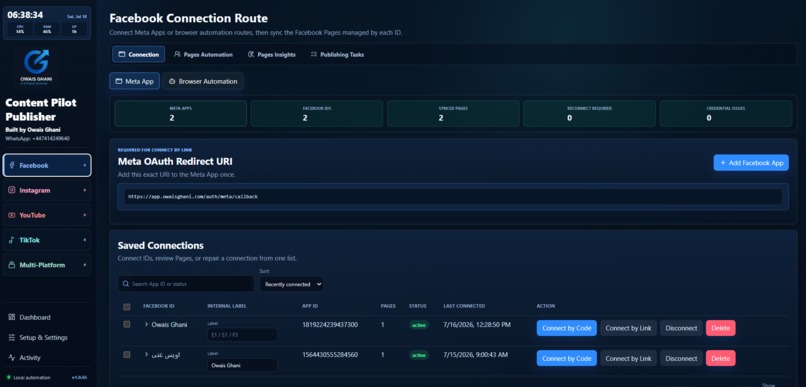
Task: Click the Facebook IDs stat card
Action: tap(317, 114)
